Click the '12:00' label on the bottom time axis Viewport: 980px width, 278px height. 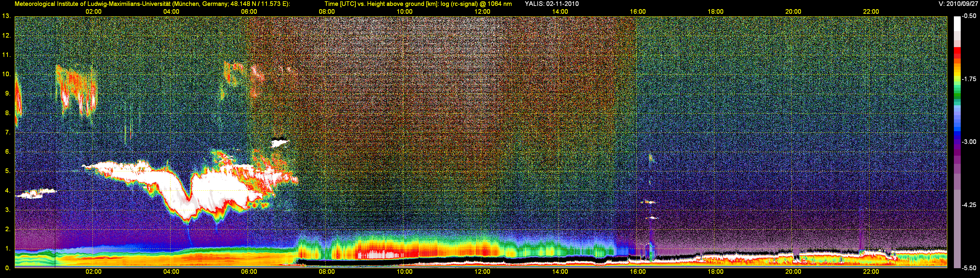coord(482,272)
